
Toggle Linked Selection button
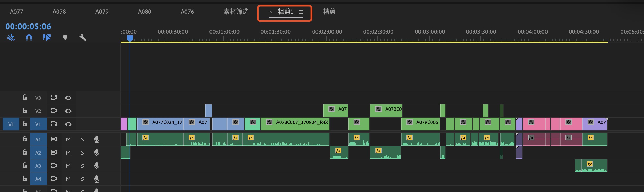pyautogui.click(x=47, y=38)
